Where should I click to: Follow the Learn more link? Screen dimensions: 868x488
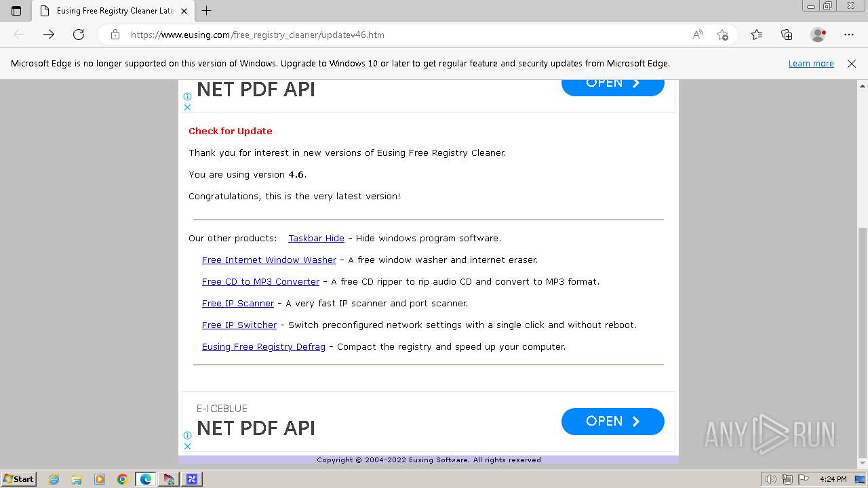811,64
